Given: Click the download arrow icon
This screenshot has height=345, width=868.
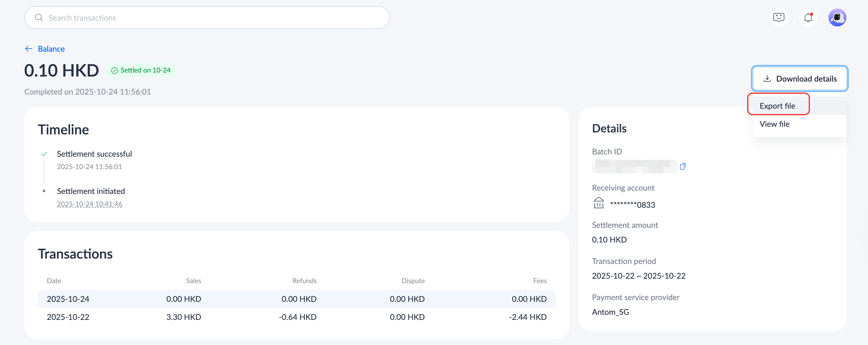Looking at the screenshot, I should coord(767,78).
